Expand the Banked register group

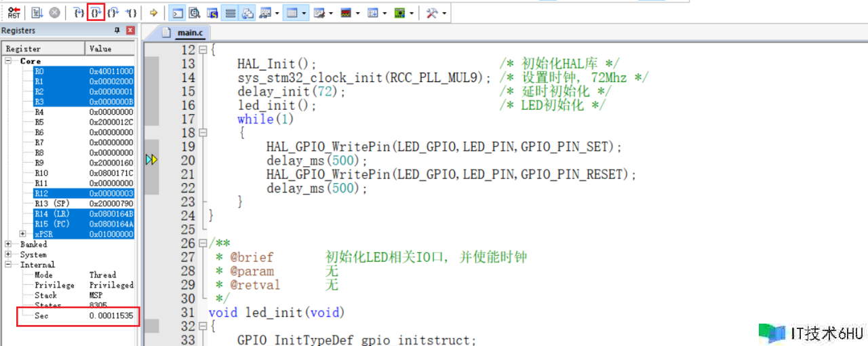[8, 244]
